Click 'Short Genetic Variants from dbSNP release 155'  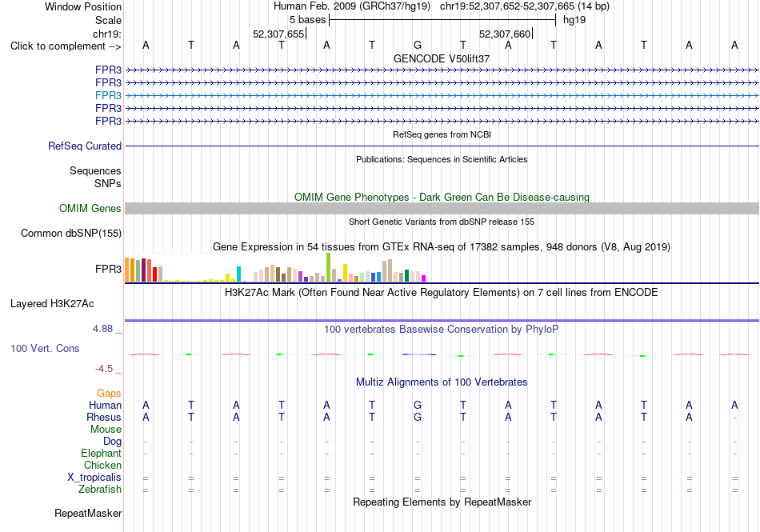(x=442, y=222)
